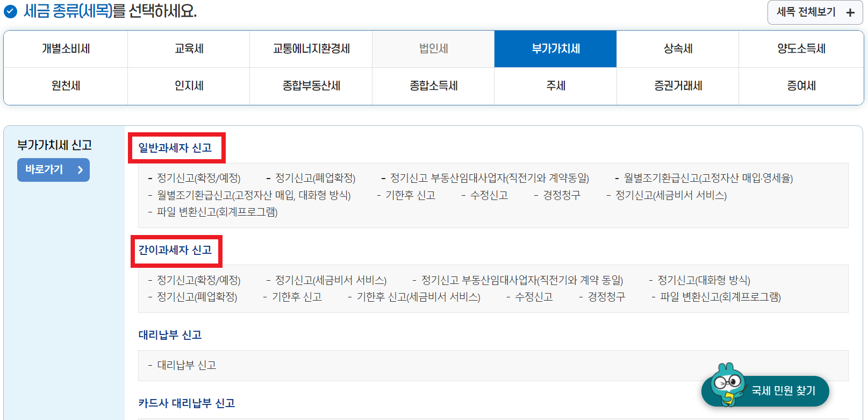Click 정기신고 부동산임대사업자(직전기와 계약동일) under 일반과세자
This screenshot has height=420, width=868.
tap(489, 178)
